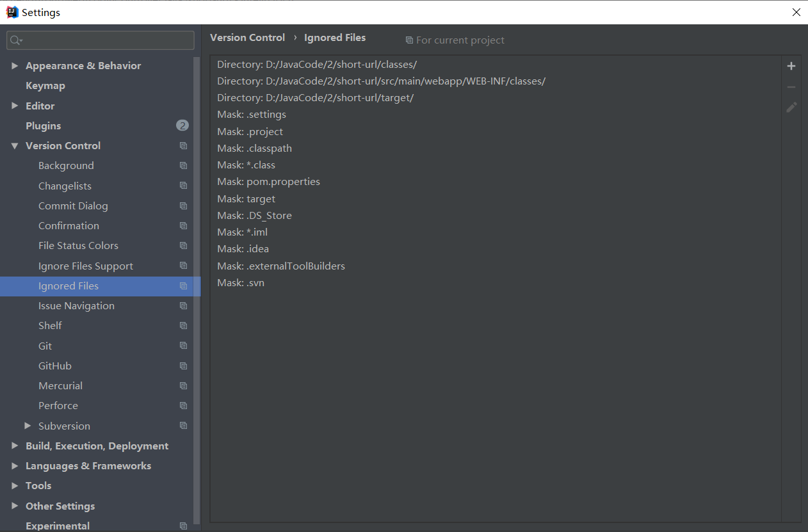Viewport: 808px width, 532px height.
Task: Click project-level icon beside Experimental
Action: click(x=183, y=526)
